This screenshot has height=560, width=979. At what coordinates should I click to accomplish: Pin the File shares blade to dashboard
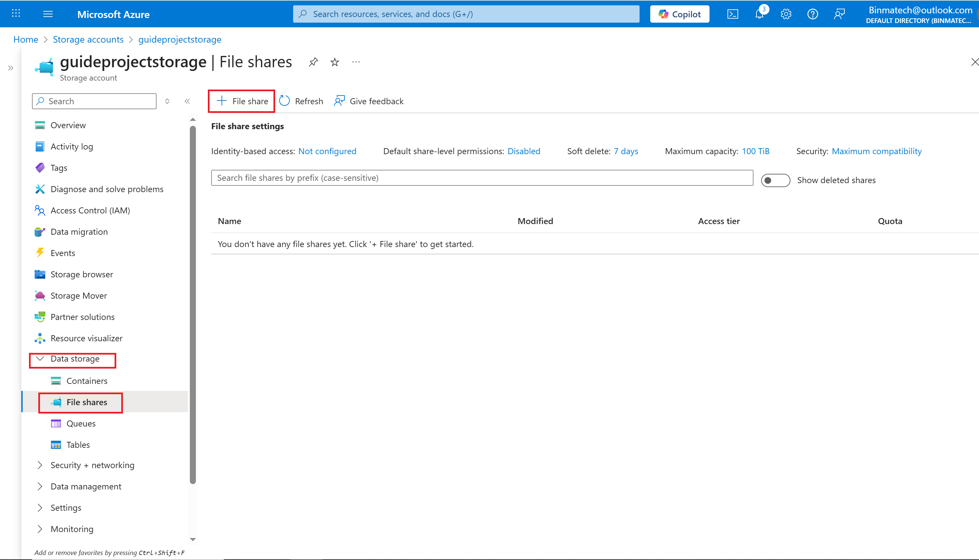pyautogui.click(x=313, y=62)
